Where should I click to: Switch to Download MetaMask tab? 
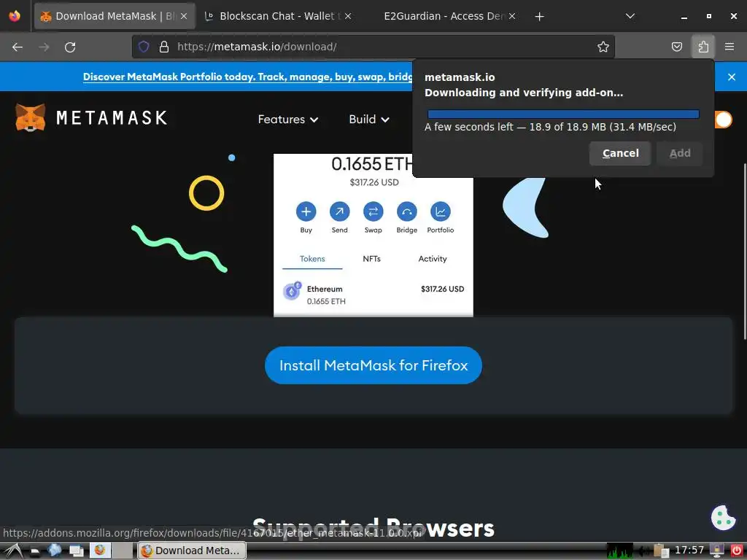(115, 16)
